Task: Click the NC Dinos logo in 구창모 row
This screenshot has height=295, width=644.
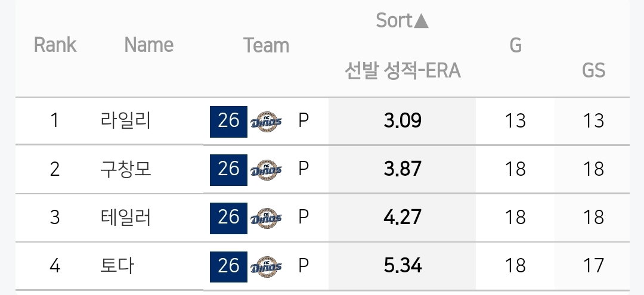Action: click(x=266, y=169)
